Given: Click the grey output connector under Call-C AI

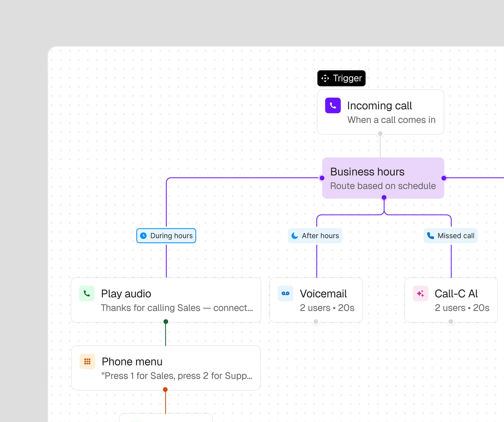Looking at the screenshot, I should click(451, 322).
